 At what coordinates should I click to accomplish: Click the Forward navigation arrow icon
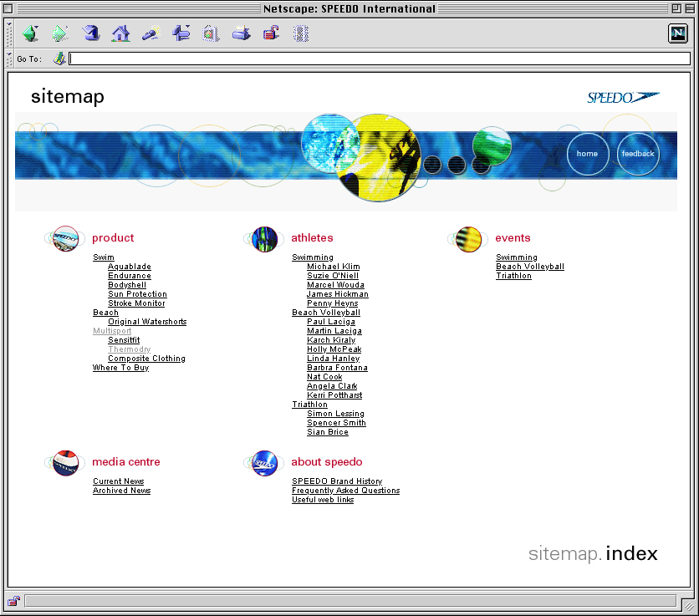tap(60, 33)
